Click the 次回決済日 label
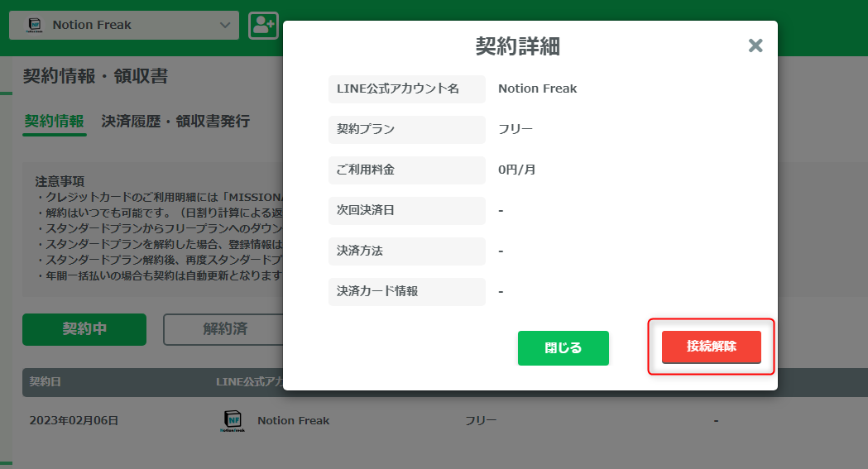868x469 pixels. [407, 211]
